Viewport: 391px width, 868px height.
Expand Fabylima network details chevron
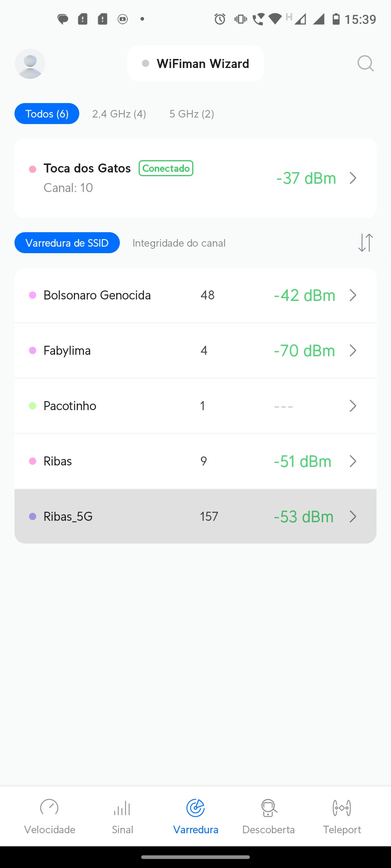pos(353,350)
